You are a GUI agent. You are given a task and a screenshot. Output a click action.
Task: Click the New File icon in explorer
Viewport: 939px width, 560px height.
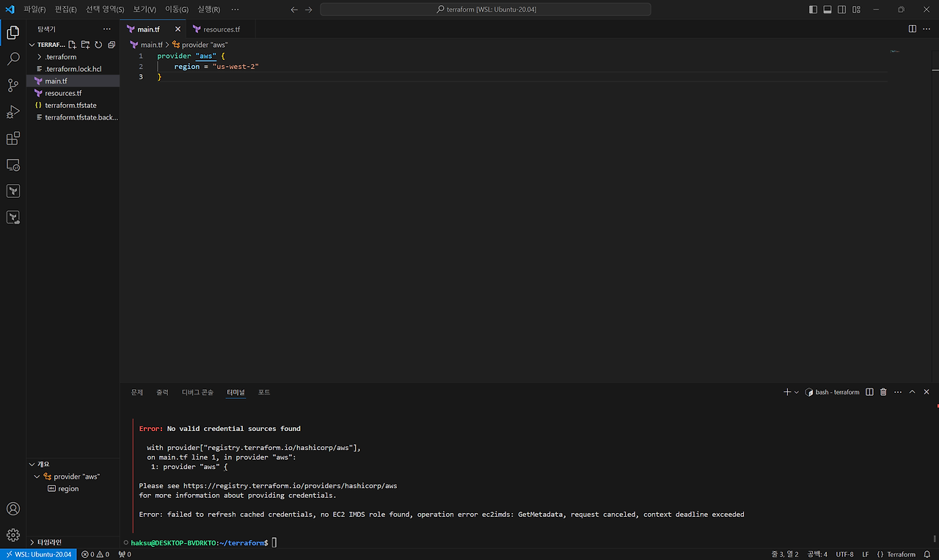tap(73, 45)
